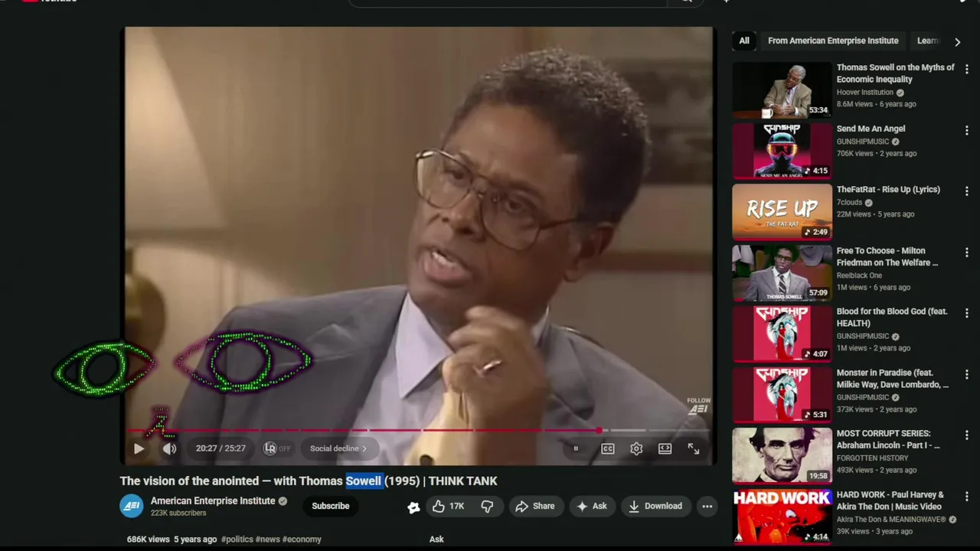Open HARD WORK Paul Harvey thumbnail
The width and height of the screenshot is (980, 551).
pyautogui.click(x=782, y=517)
